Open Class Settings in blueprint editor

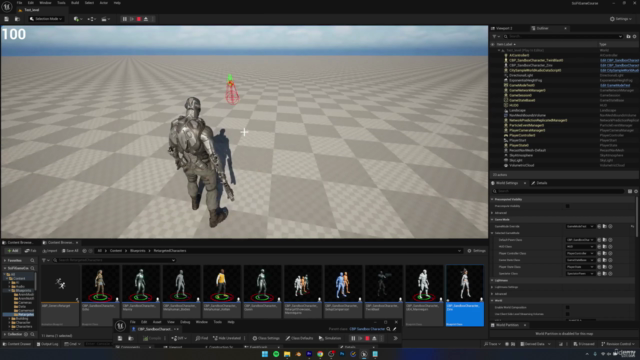pos(266,338)
